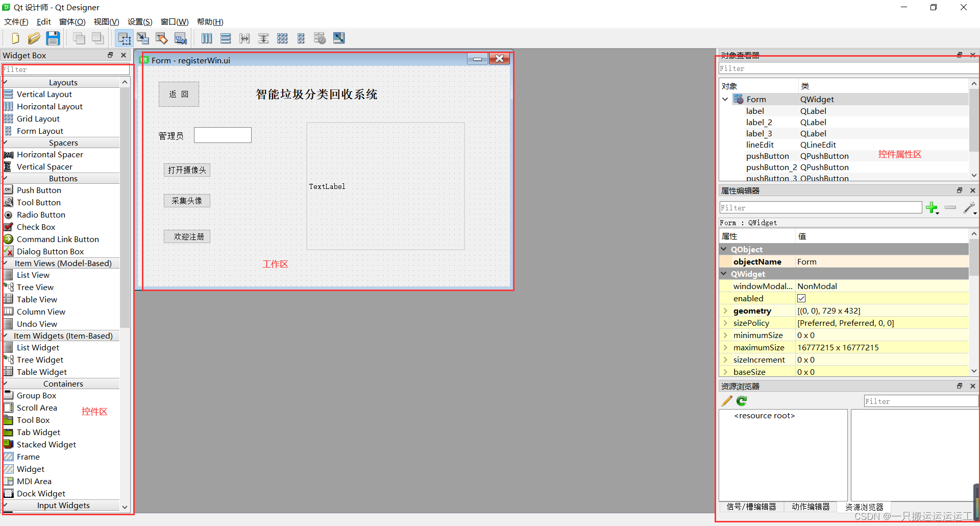Expand the geometry property
Viewport: 980px width, 526px height.
(725, 310)
